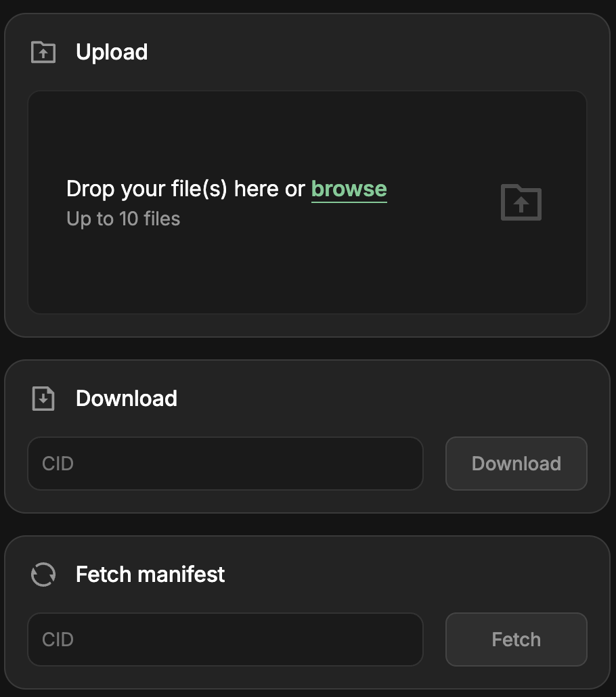Select the arrow-up document icon near Upload heading
This screenshot has height=697, width=616.
coord(43,52)
